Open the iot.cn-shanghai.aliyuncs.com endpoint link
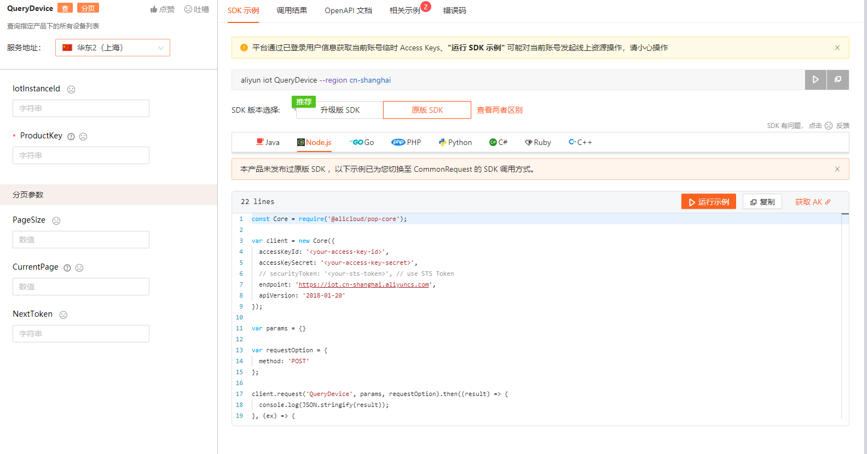This screenshot has height=454, width=868. point(364,284)
